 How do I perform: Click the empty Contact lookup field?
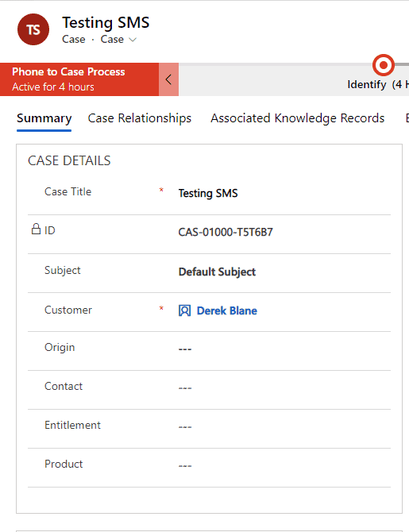(284, 387)
